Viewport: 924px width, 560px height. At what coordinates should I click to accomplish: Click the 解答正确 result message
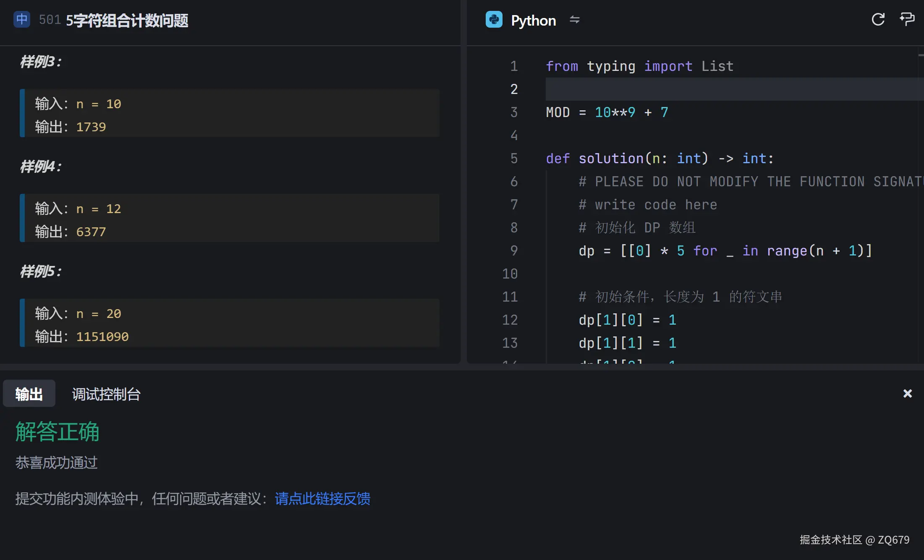click(x=57, y=432)
